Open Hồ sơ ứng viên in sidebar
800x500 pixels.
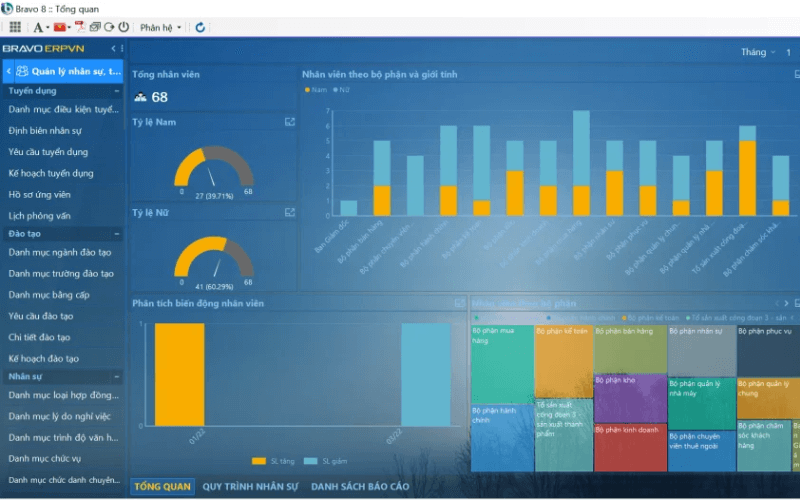(40, 194)
